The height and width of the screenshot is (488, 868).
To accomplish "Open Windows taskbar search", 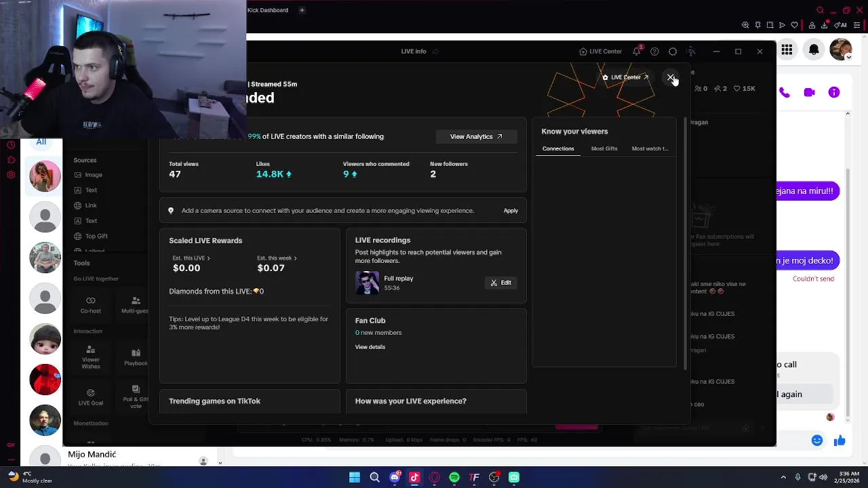I will 374,477.
